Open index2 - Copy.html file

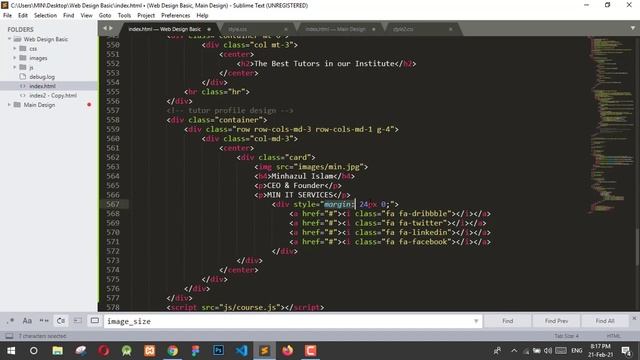tap(53, 96)
